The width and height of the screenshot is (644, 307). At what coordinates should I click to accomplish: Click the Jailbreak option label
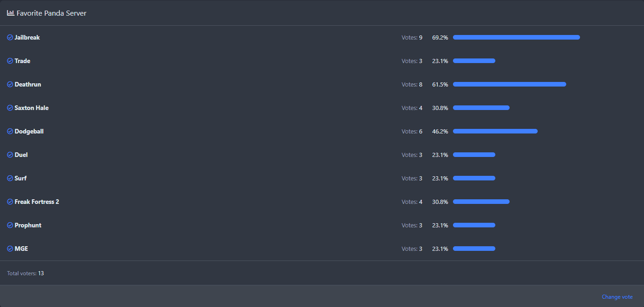click(x=27, y=37)
